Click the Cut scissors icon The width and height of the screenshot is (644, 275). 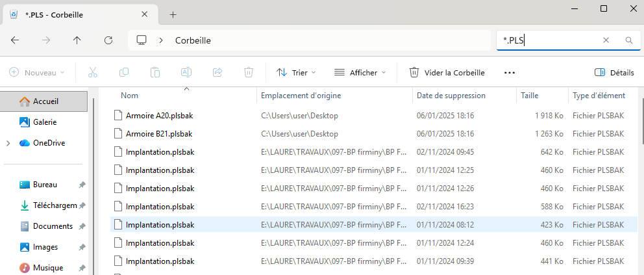[93, 73]
